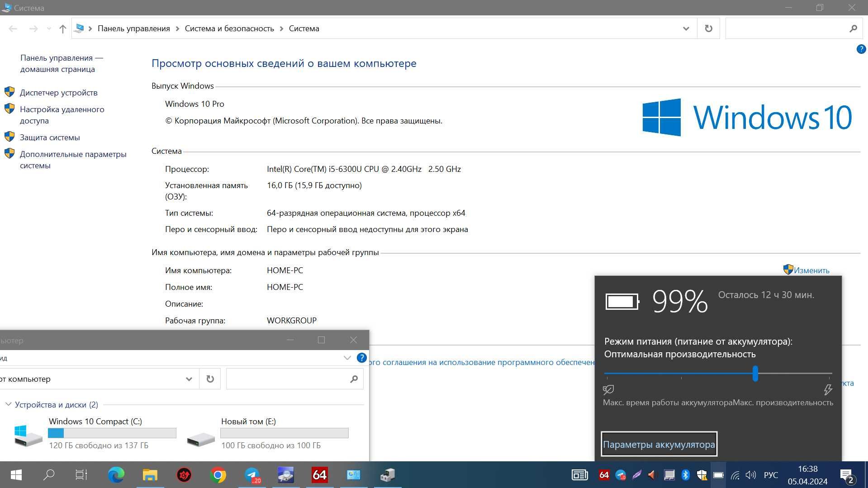This screenshot has height=488, width=868.
Task: Expand the address bar history dropdown in the System window
Action: tap(686, 28)
